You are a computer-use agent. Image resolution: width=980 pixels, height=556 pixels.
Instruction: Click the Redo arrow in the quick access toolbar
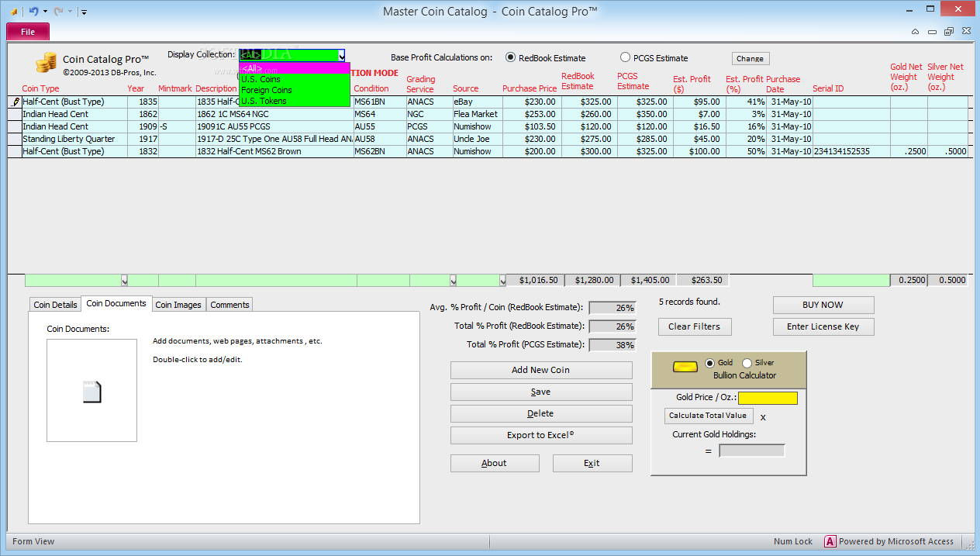click(x=59, y=12)
